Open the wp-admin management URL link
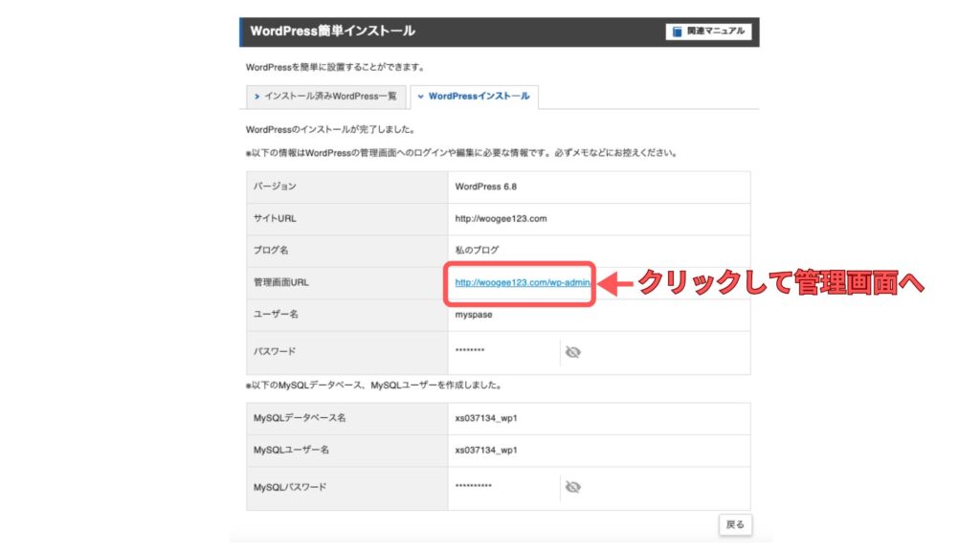 (523, 282)
